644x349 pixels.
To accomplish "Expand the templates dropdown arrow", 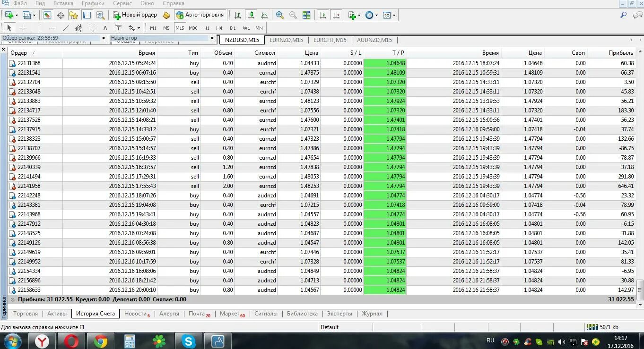I will 394,15.
